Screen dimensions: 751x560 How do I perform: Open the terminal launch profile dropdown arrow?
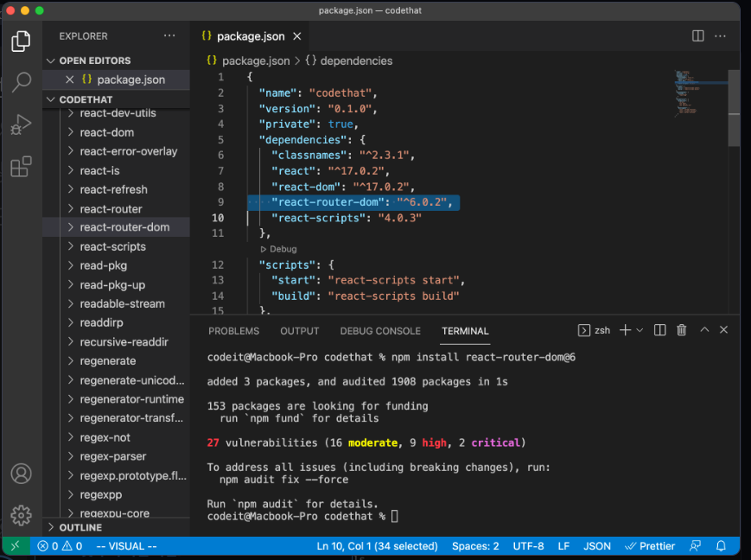(x=640, y=330)
